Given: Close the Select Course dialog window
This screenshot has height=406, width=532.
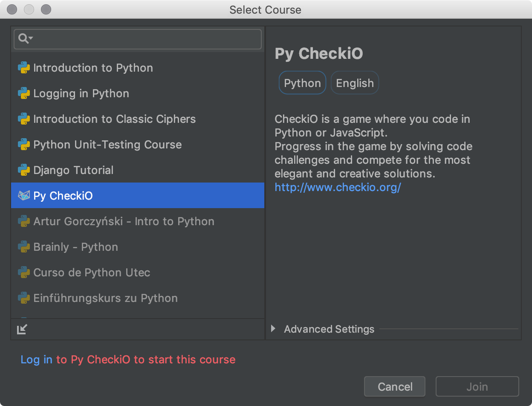Looking at the screenshot, I should click(12, 9).
